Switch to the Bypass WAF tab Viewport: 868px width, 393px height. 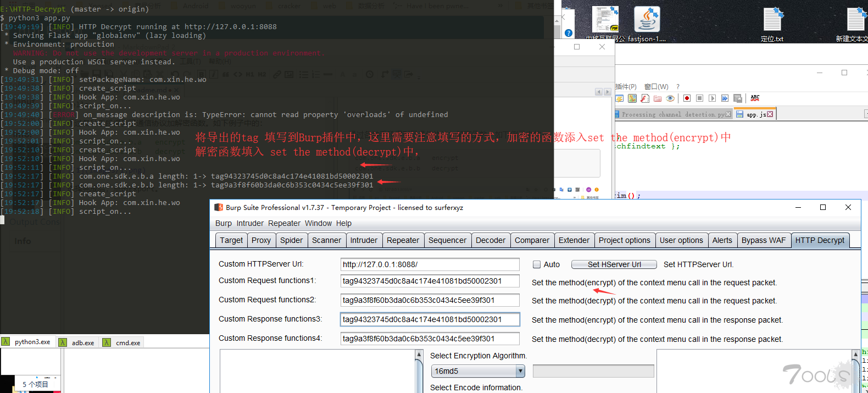click(764, 240)
